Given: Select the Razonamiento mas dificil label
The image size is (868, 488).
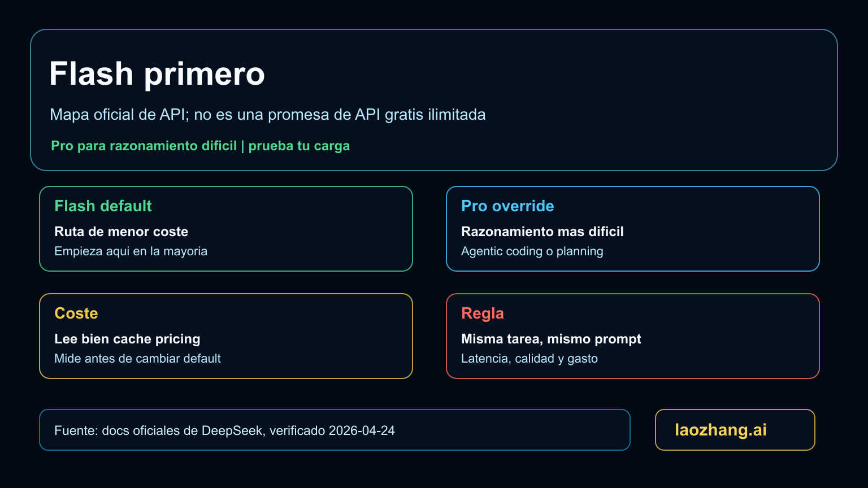Looking at the screenshot, I should click(x=542, y=232).
